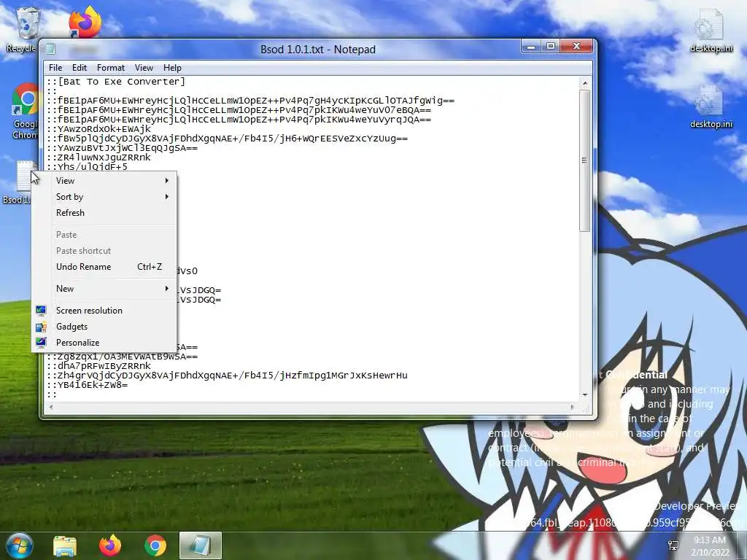Choose Undo Rename from context menu

point(104,267)
